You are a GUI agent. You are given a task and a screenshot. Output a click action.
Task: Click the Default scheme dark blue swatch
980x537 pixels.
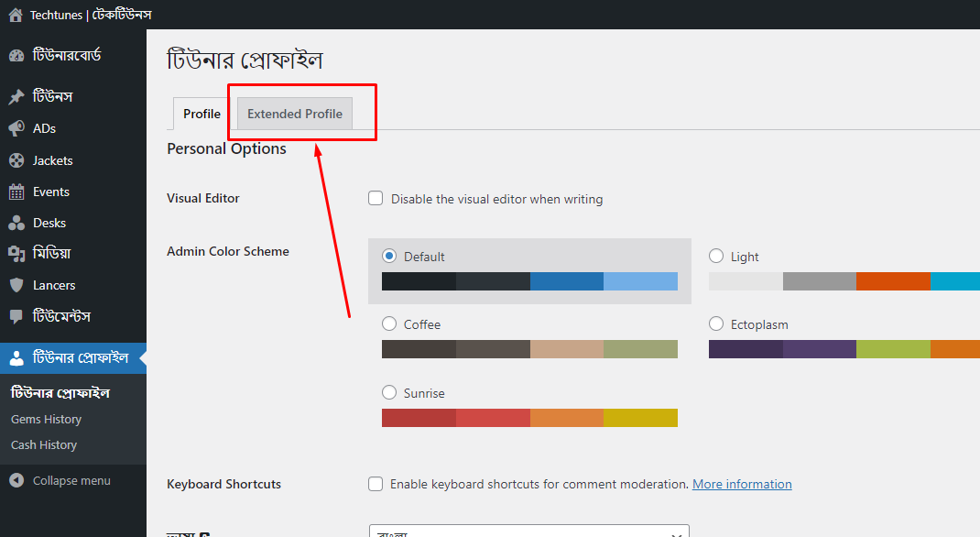click(x=567, y=281)
